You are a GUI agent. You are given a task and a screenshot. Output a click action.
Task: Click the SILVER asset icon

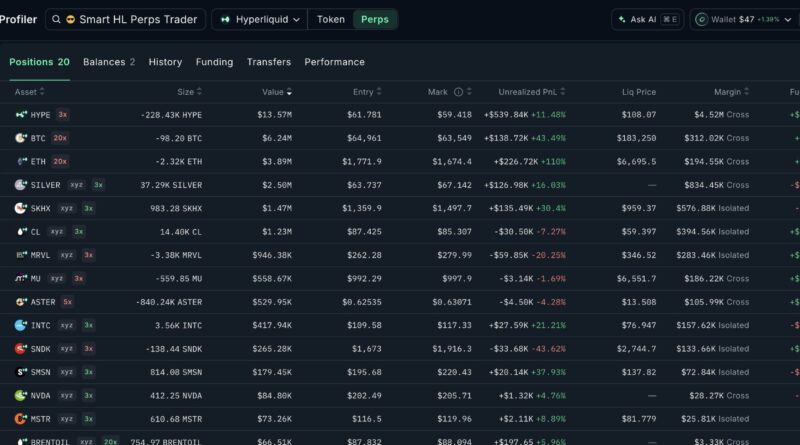pos(21,185)
